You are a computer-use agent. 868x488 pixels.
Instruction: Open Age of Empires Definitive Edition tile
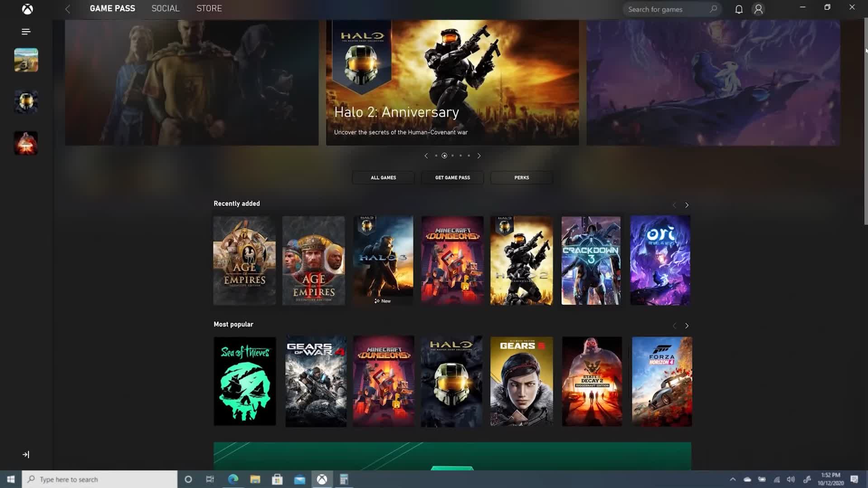(245, 261)
